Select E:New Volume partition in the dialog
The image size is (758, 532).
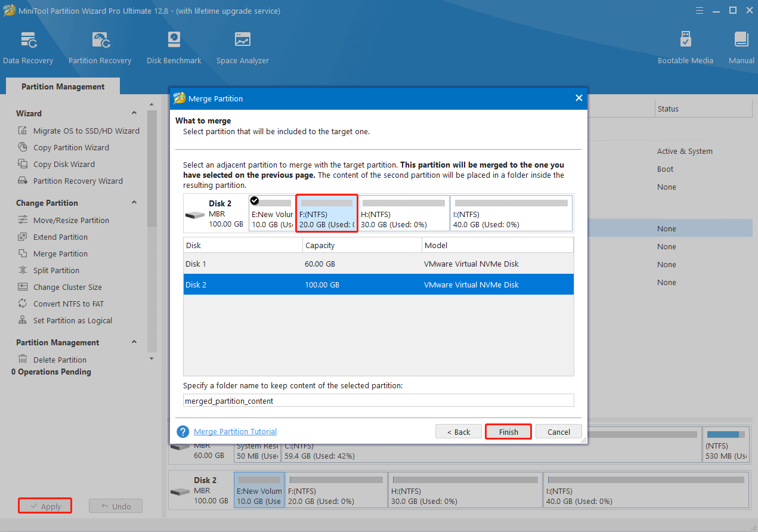coord(272,213)
